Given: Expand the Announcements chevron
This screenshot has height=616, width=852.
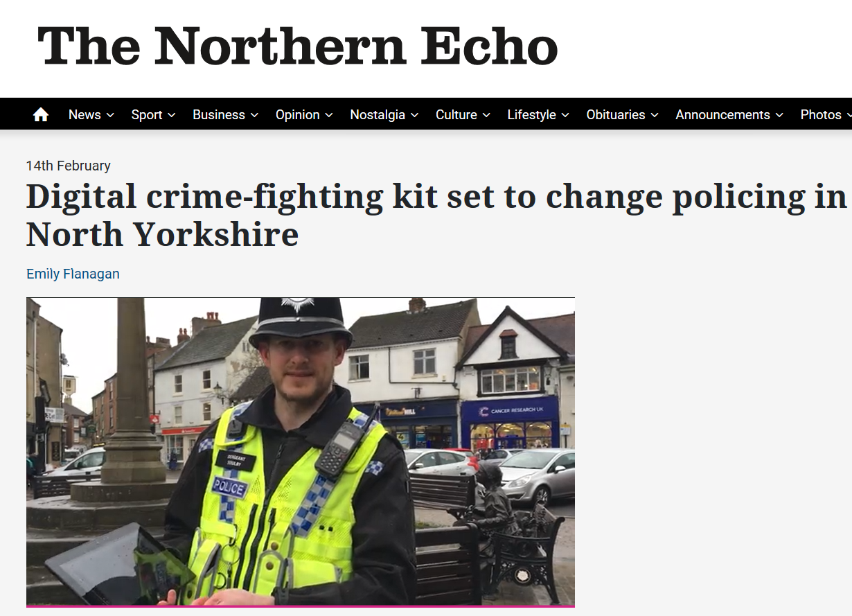Looking at the screenshot, I should pos(779,116).
